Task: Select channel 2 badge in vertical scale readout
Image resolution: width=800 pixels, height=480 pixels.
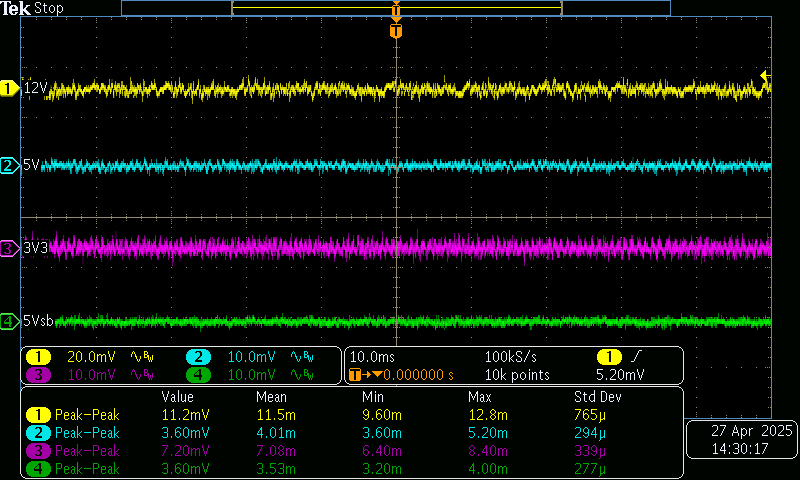Action: point(198,357)
